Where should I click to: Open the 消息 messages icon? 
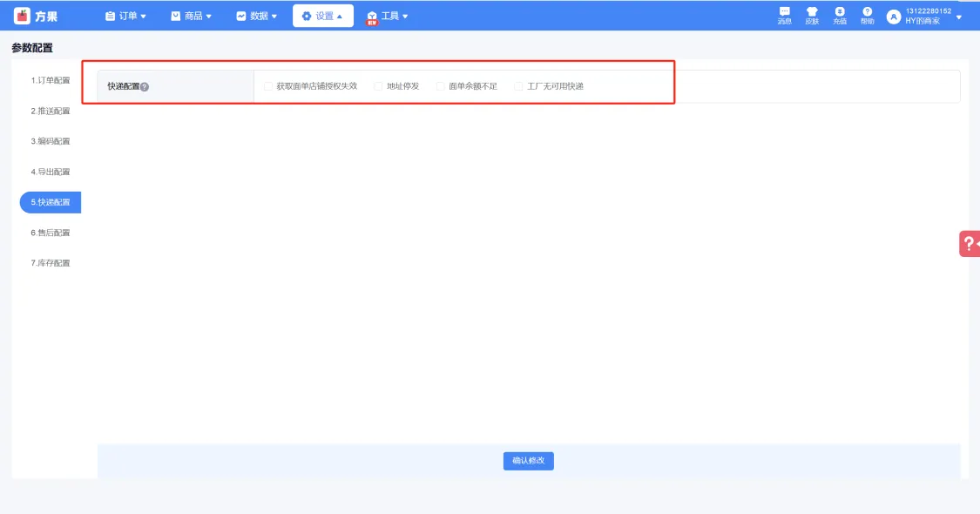coord(784,12)
